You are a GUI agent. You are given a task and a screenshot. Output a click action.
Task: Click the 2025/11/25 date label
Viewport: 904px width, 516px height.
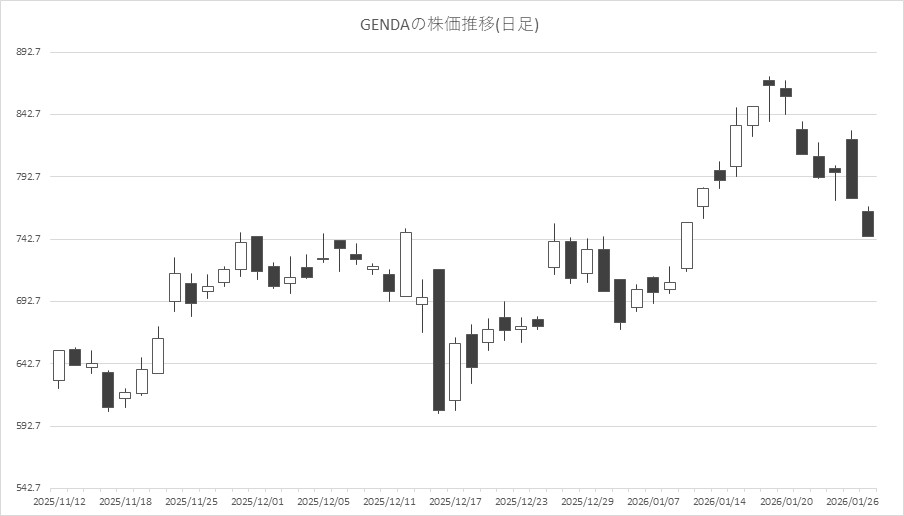pos(191,501)
